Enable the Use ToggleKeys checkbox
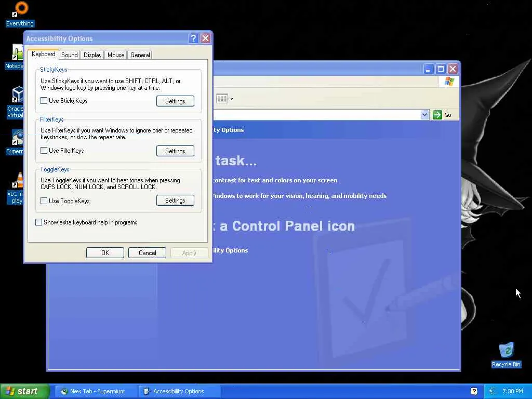This screenshot has width=532, height=399. click(x=44, y=201)
